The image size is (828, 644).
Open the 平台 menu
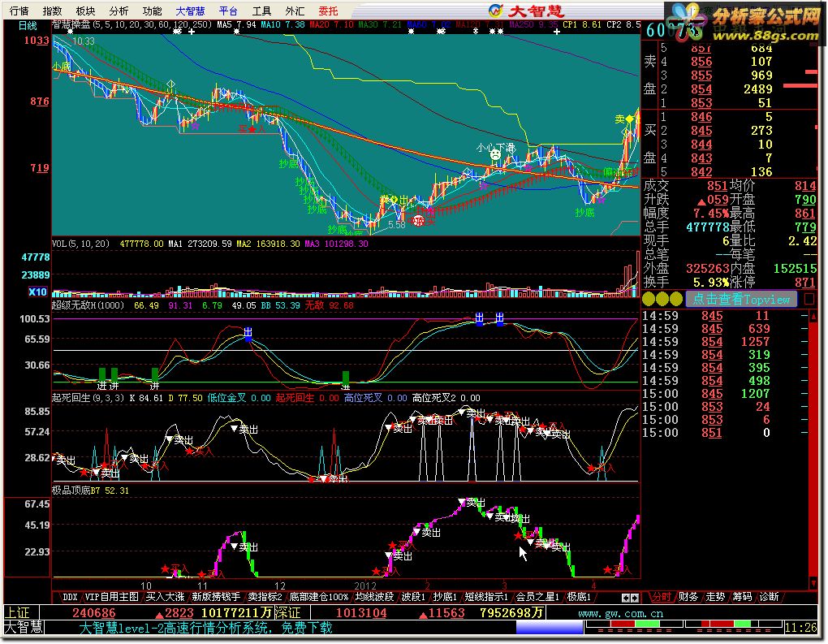pos(228,11)
